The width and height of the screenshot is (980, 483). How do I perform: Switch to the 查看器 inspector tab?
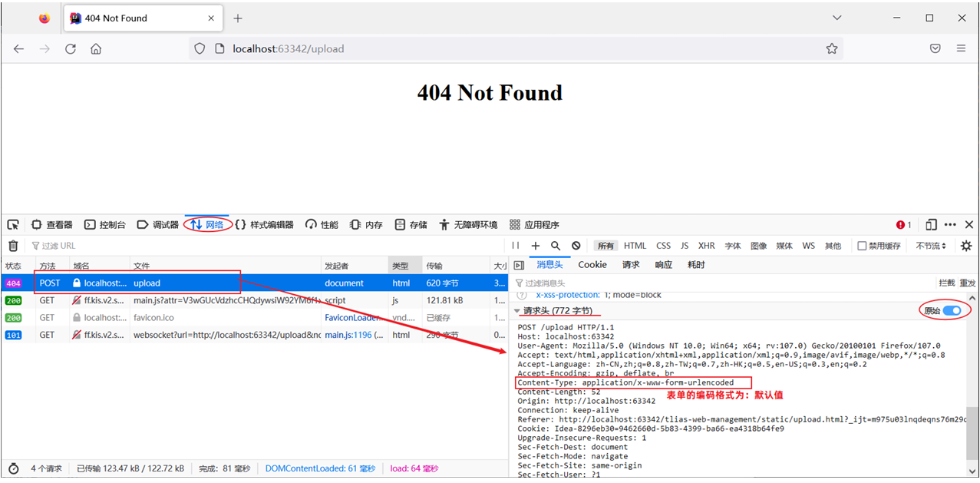click(x=52, y=225)
